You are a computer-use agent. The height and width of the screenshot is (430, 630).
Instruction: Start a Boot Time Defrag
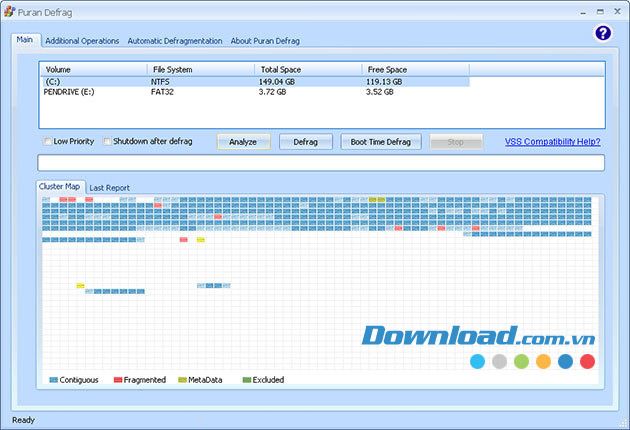pyautogui.click(x=381, y=142)
